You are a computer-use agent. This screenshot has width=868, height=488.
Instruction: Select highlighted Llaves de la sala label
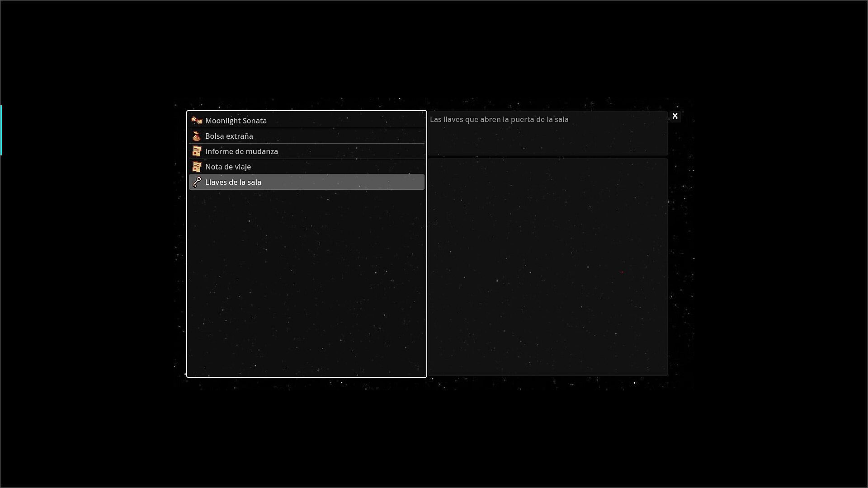pos(233,182)
